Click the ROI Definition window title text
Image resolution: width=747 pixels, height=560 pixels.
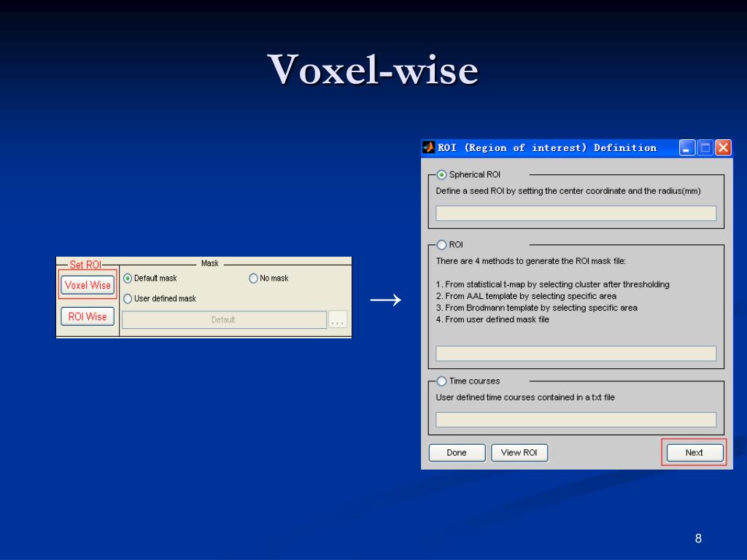pos(547,147)
